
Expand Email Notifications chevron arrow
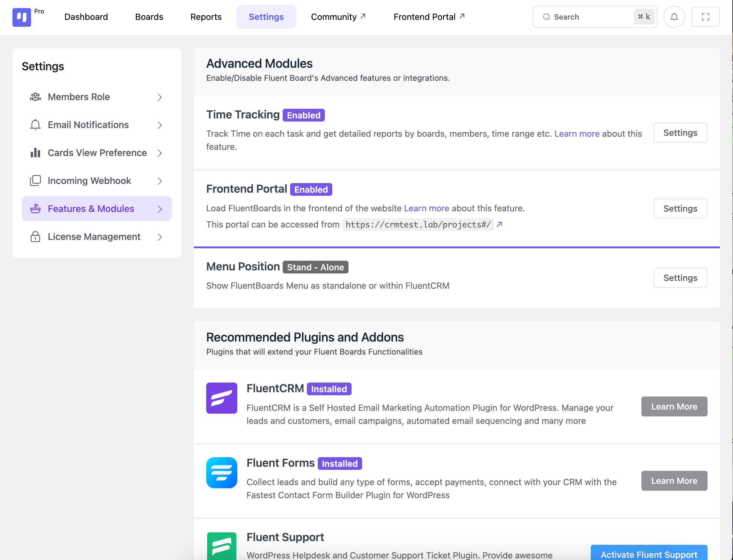click(x=160, y=125)
